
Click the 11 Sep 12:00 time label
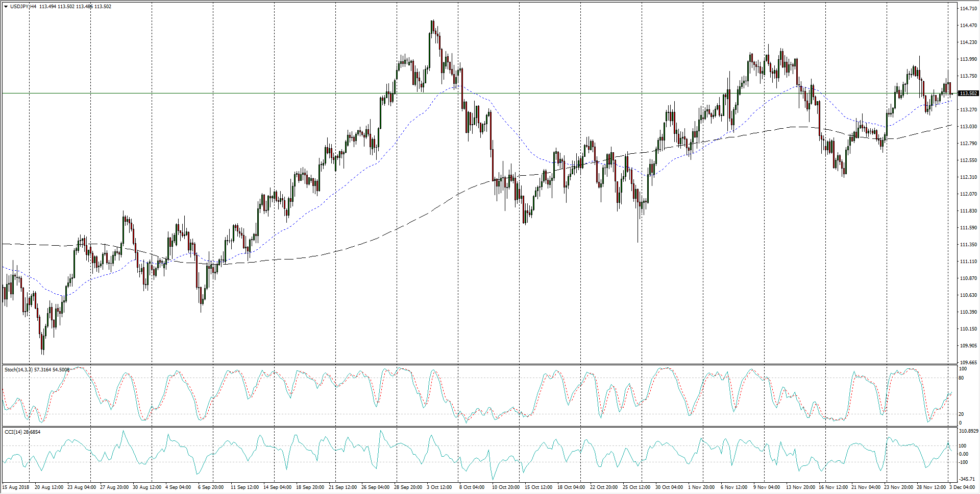point(245,487)
